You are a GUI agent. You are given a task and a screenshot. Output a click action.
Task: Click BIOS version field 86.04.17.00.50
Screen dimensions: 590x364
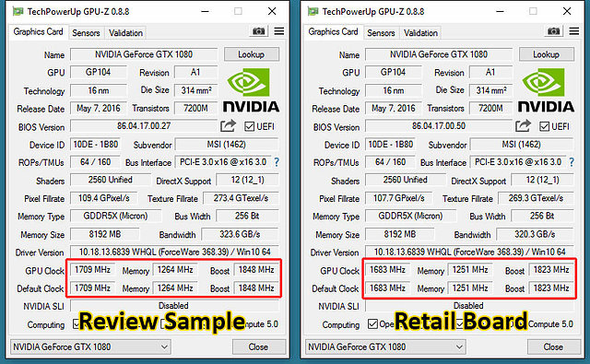439,126
